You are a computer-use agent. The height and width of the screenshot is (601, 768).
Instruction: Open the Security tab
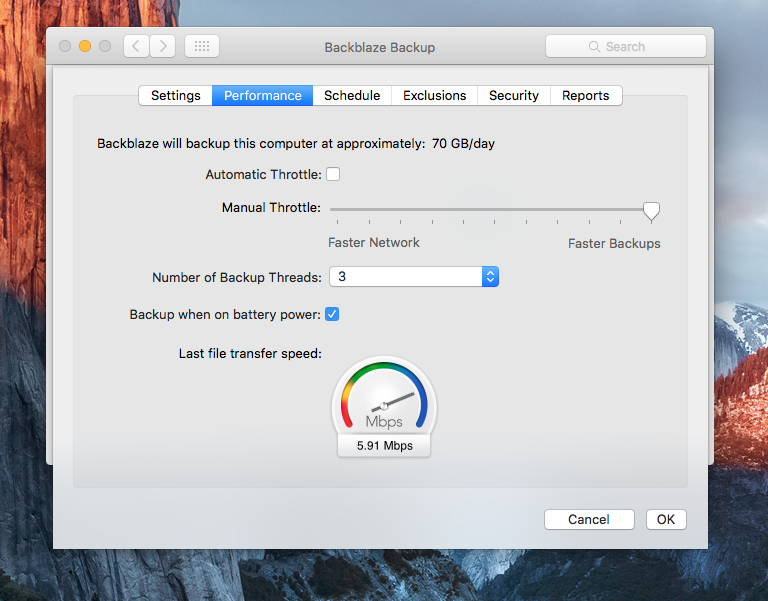514,96
